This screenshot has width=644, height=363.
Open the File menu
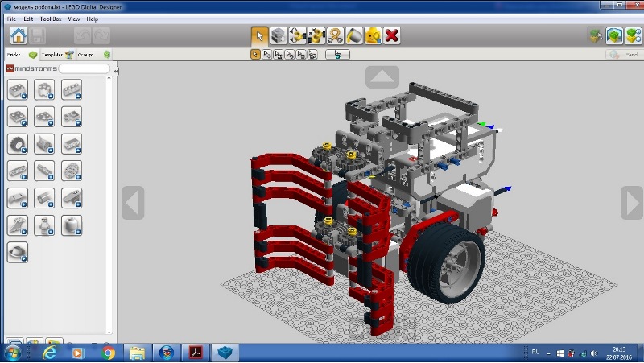click(11, 19)
